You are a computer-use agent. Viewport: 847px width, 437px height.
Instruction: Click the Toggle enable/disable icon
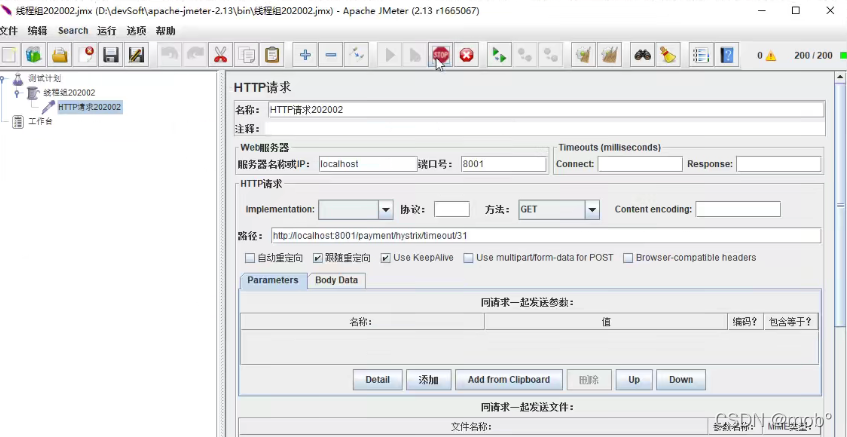point(357,55)
